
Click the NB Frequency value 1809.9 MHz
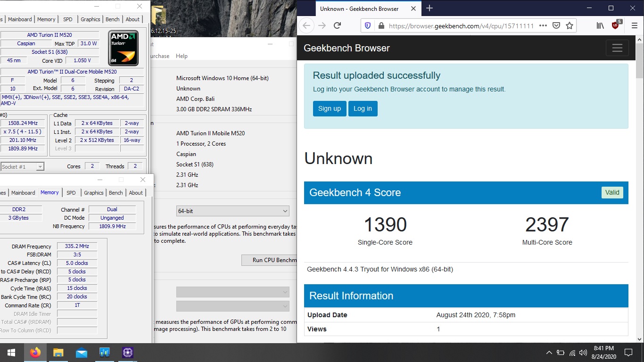coord(112,226)
